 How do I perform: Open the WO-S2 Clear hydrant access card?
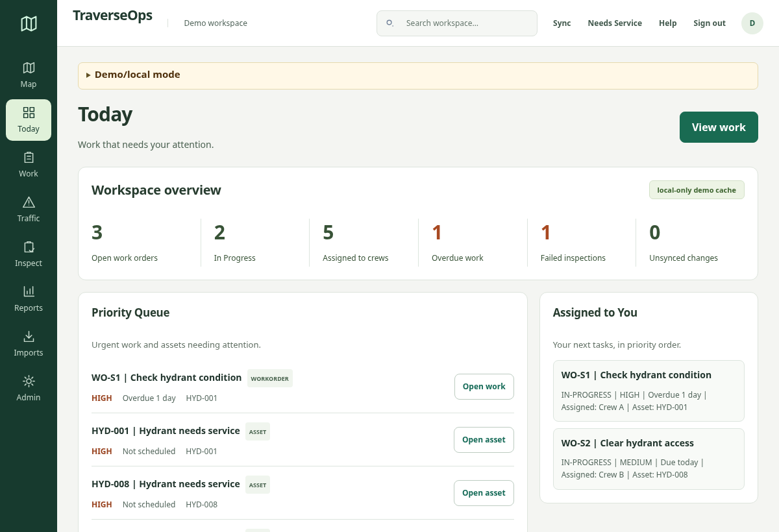[x=649, y=459]
